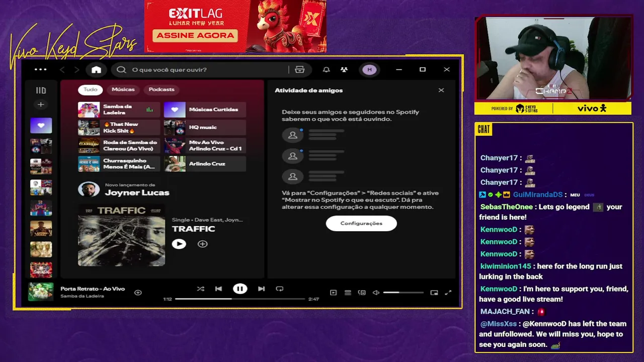Image resolution: width=644 pixels, height=362 pixels.
Task: Select the Músicas filter chip
Action: click(x=123, y=89)
